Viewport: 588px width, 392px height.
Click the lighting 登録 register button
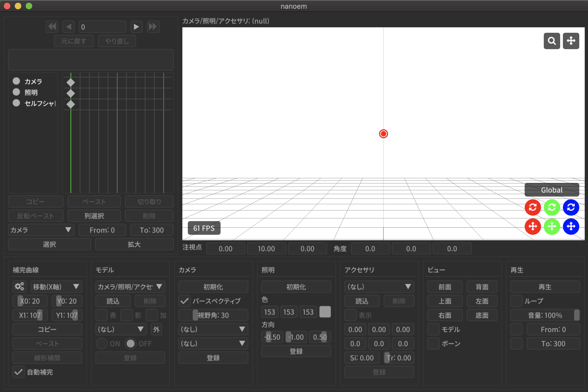pyautogui.click(x=296, y=351)
